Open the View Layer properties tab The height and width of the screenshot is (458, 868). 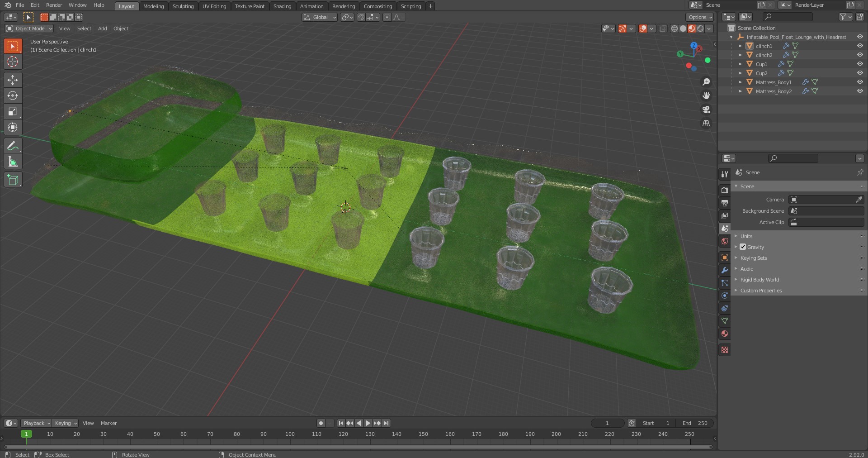pyautogui.click(x=725, y=215)
